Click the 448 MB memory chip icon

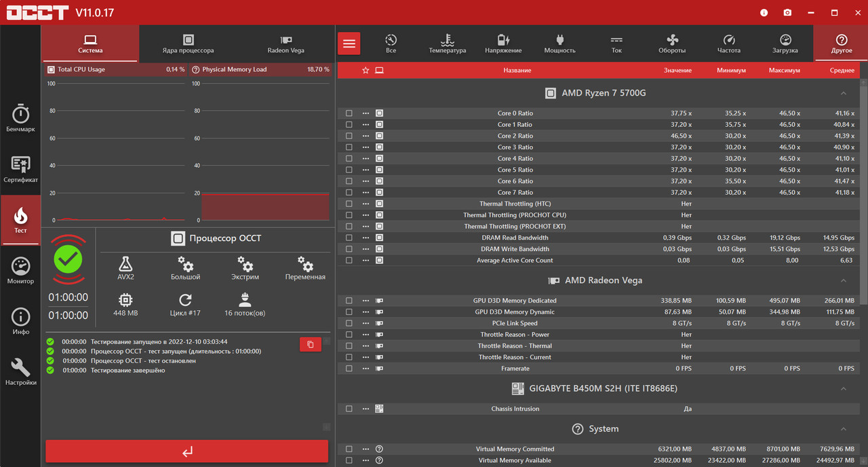(125, 300)
